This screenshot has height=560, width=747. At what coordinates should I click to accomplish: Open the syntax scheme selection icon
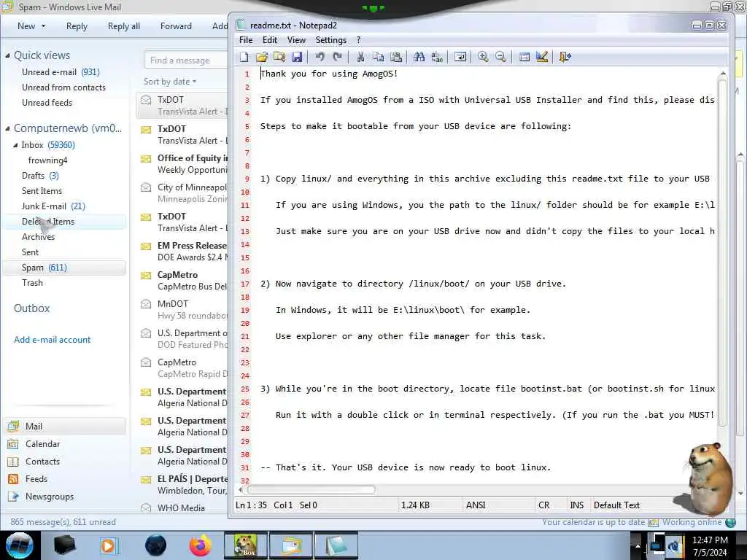pos(524,57)
